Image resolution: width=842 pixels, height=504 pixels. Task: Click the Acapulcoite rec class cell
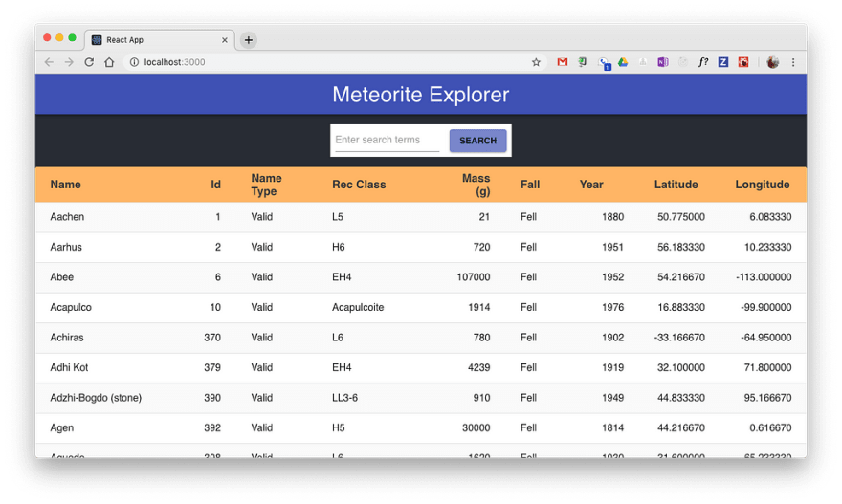358,307
